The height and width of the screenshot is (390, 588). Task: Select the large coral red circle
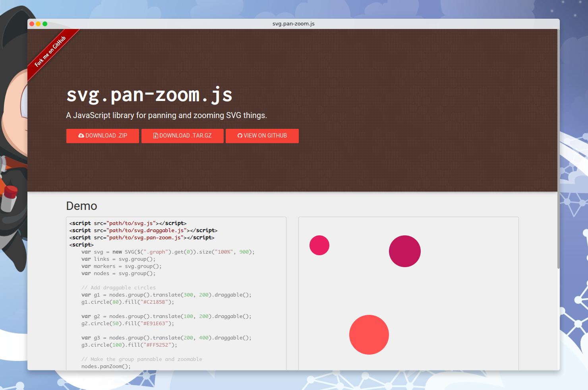pos(369,335)
